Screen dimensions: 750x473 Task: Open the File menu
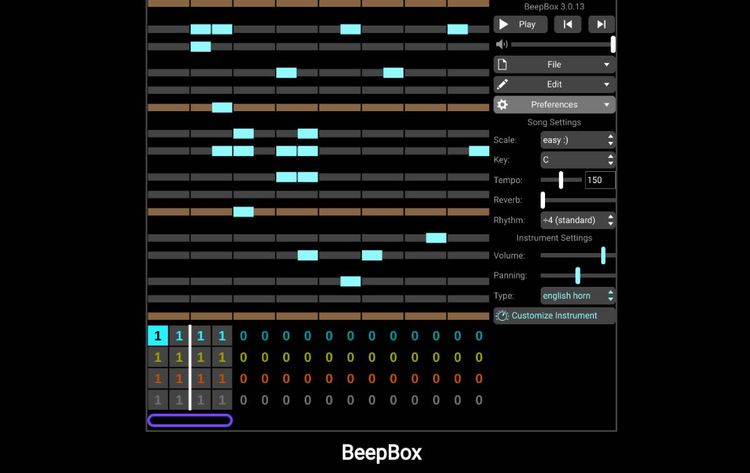tap(554, 65)
